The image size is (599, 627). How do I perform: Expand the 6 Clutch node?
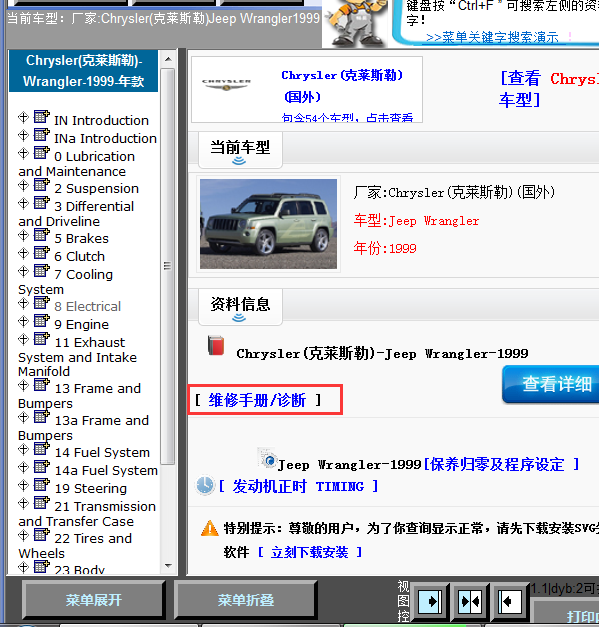tap(23, 254)
